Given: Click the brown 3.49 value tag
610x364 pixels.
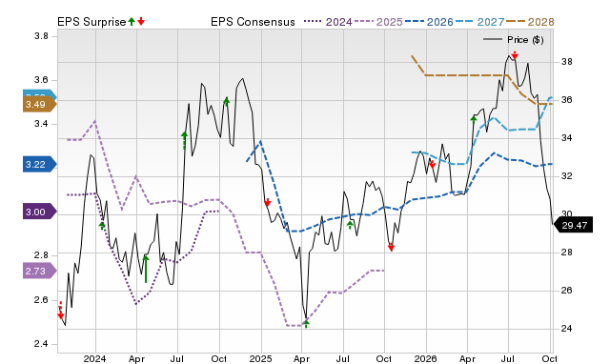Looking at the screenshot, I should 39,104.
